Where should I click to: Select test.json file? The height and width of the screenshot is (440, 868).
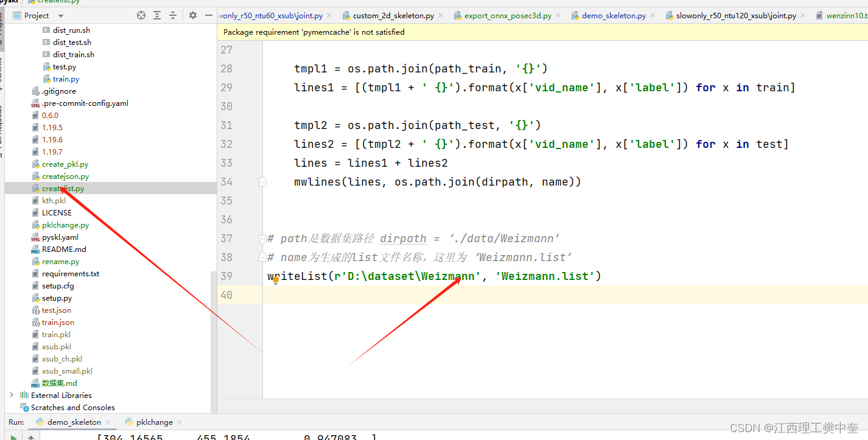[57, 310]
